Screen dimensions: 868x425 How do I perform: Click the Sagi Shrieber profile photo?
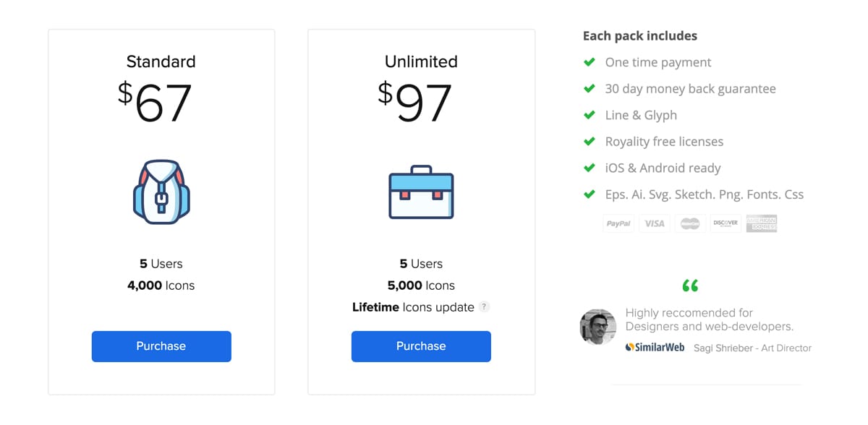(x=598, y=327)
